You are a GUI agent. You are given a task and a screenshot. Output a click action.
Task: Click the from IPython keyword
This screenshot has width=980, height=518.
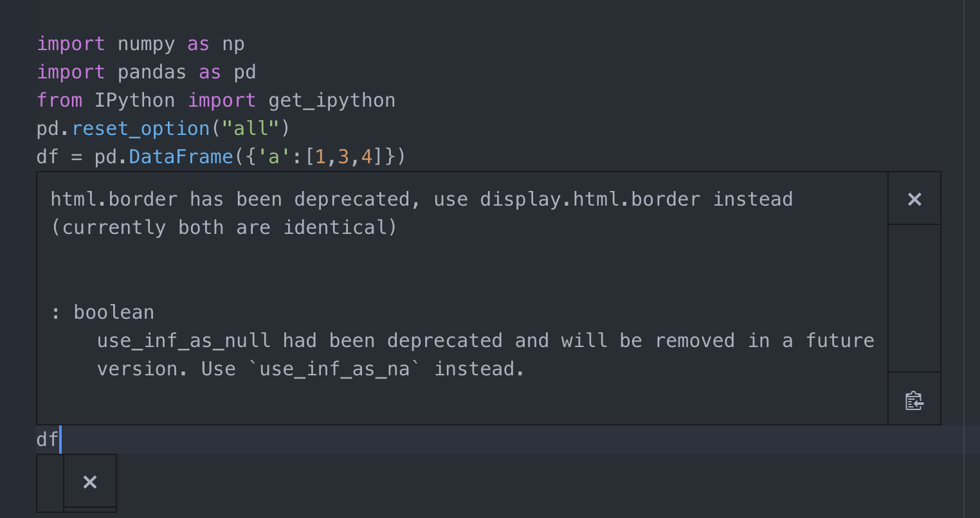point(59,100)
